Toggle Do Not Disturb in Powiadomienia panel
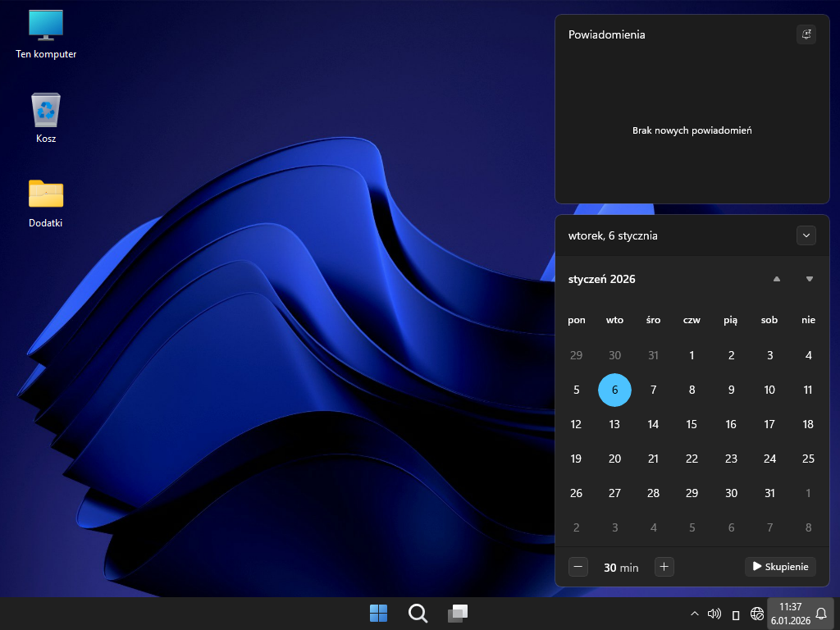840x630 pixels. point(806,34)
